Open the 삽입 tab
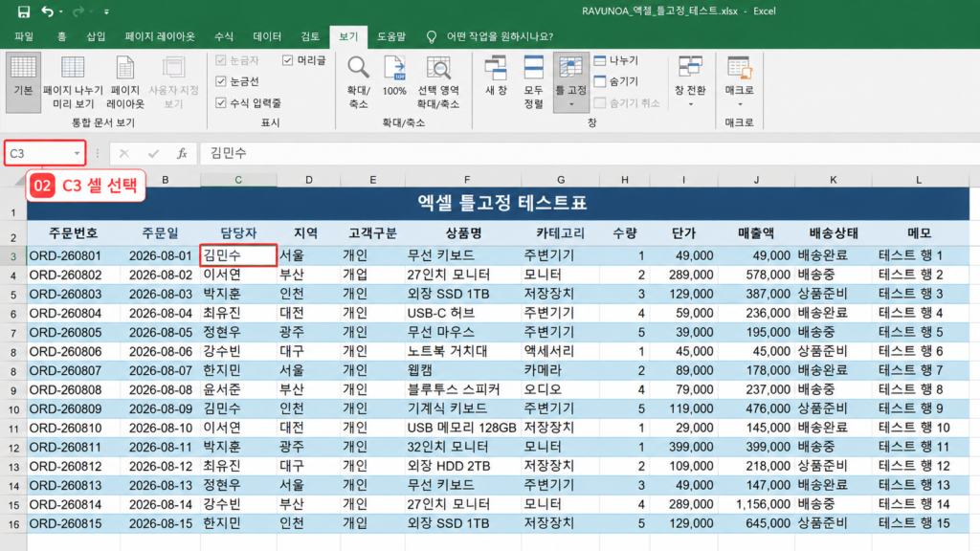This screenshot has height=551, width=980. (x=96, y=37)
